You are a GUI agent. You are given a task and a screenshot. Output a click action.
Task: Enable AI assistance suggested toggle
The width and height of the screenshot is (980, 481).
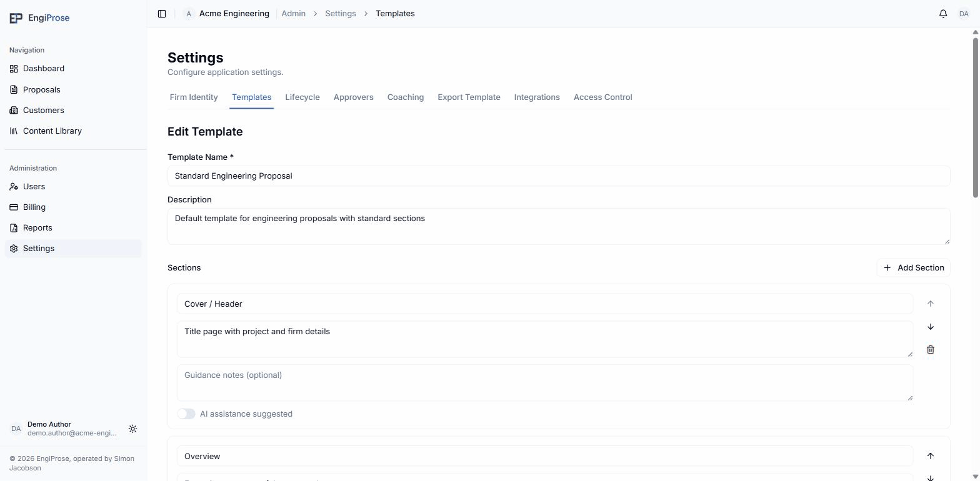click(x=186, y=414)
